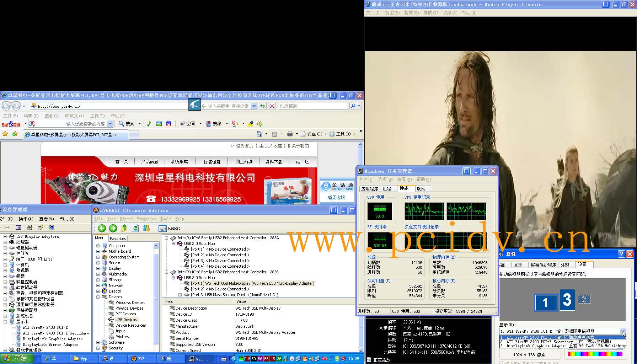Select the DisplayLink Graphics Adapter option in dropdown list
637x364 pixels.
point(563,346)
